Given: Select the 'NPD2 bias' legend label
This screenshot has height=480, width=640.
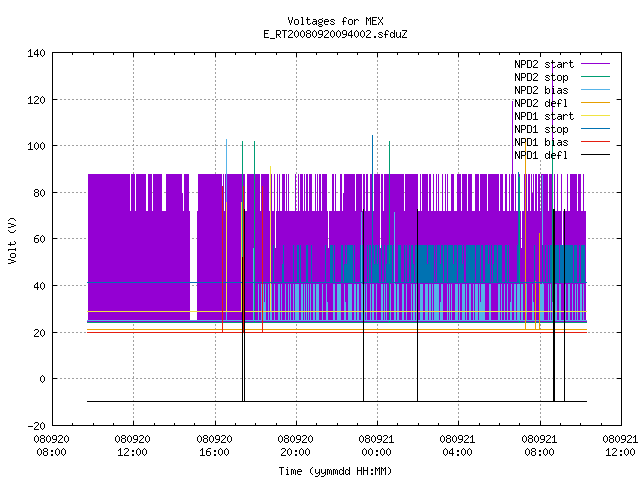Looking at the screenshot, I should click(541, 90).
